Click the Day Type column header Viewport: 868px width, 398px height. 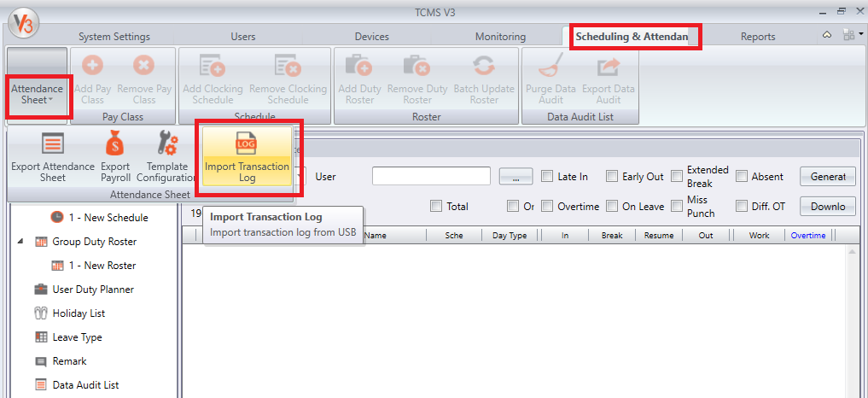(510, 236)
